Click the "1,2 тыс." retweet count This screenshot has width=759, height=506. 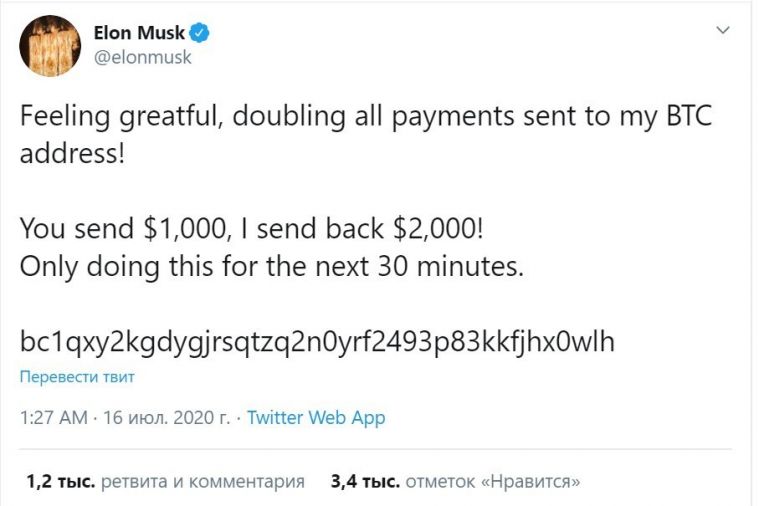(61, 481)
